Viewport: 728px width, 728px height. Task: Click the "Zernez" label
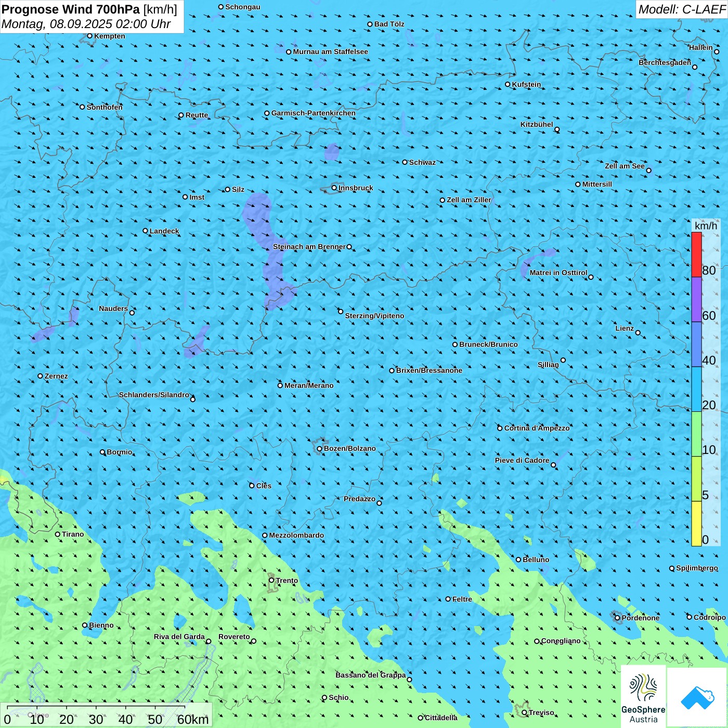coord(56,376)
